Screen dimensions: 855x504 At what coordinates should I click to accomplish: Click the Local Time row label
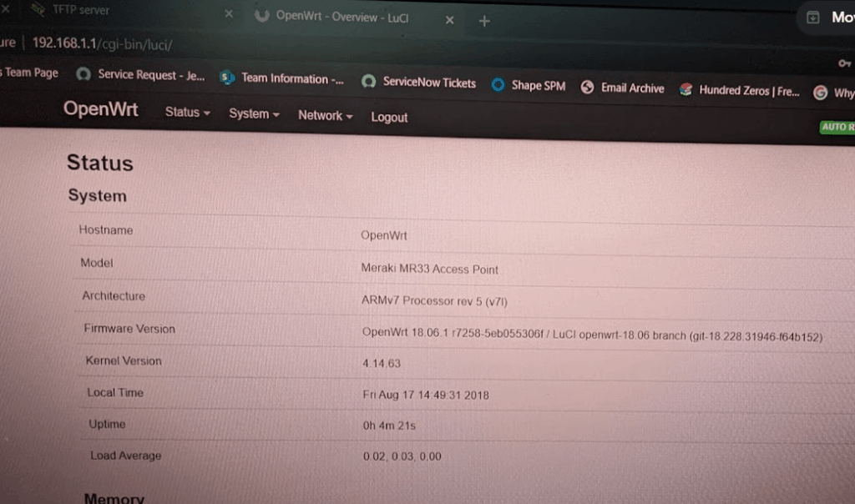pyautogui.click(x=115, y=392)
